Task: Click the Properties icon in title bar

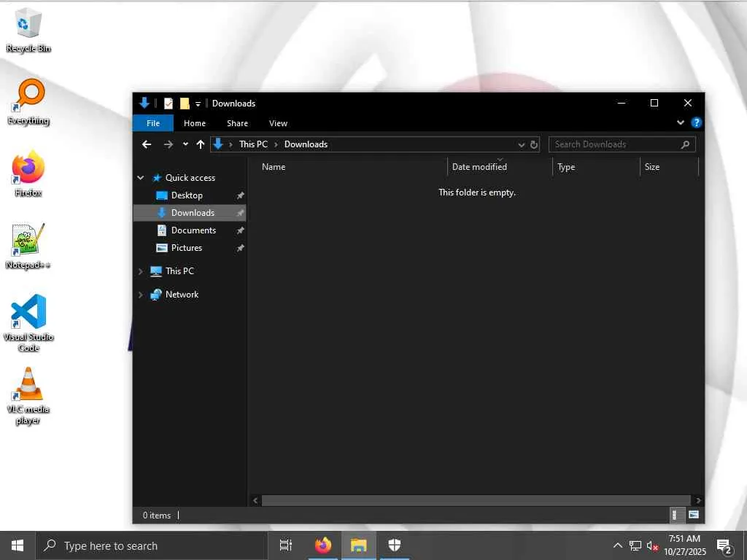Action: click(169, 104)
